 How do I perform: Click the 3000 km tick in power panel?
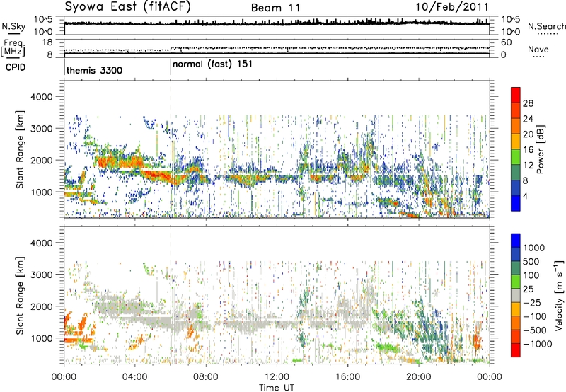tap(42, 129)
